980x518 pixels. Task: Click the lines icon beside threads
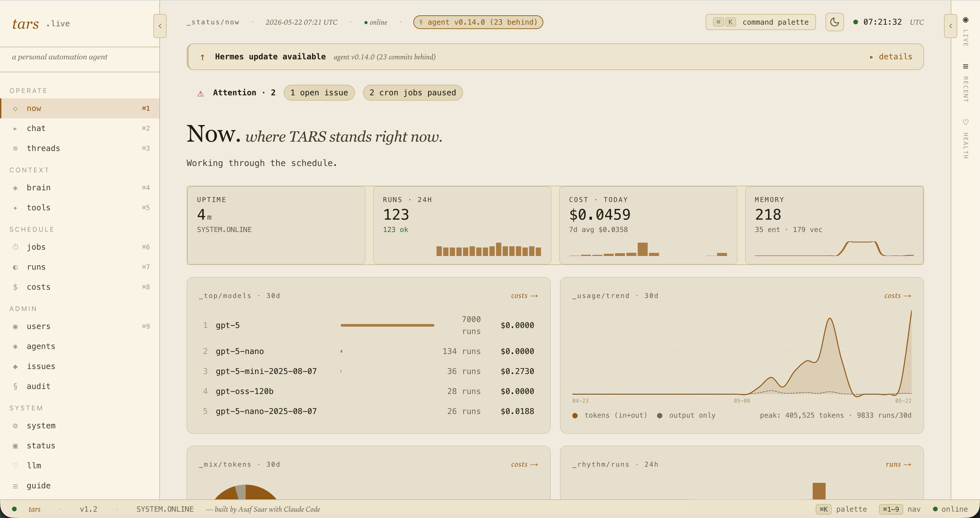(15, 148)
